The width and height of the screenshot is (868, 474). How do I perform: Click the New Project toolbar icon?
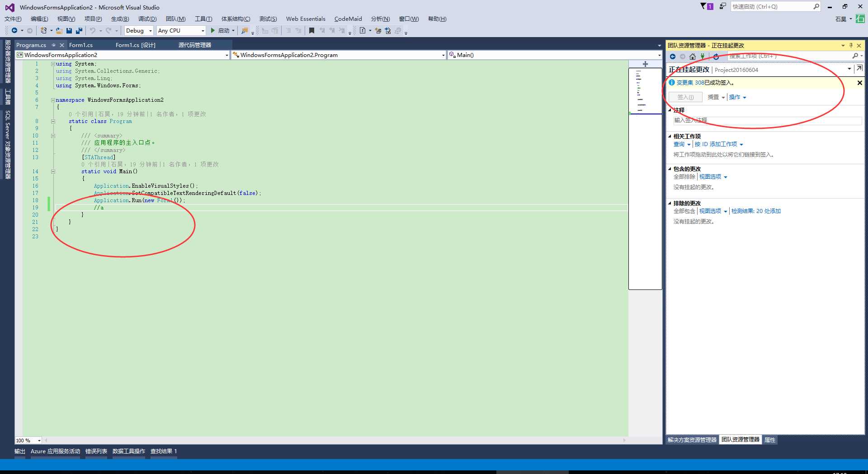pyautogui.click(x=43, y=30)
